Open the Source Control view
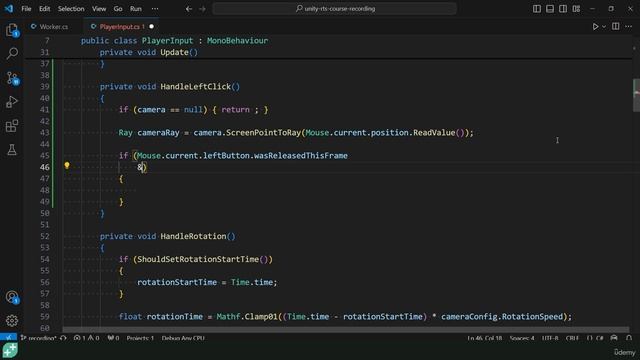The image size is (640, 360). coord(12,78)
